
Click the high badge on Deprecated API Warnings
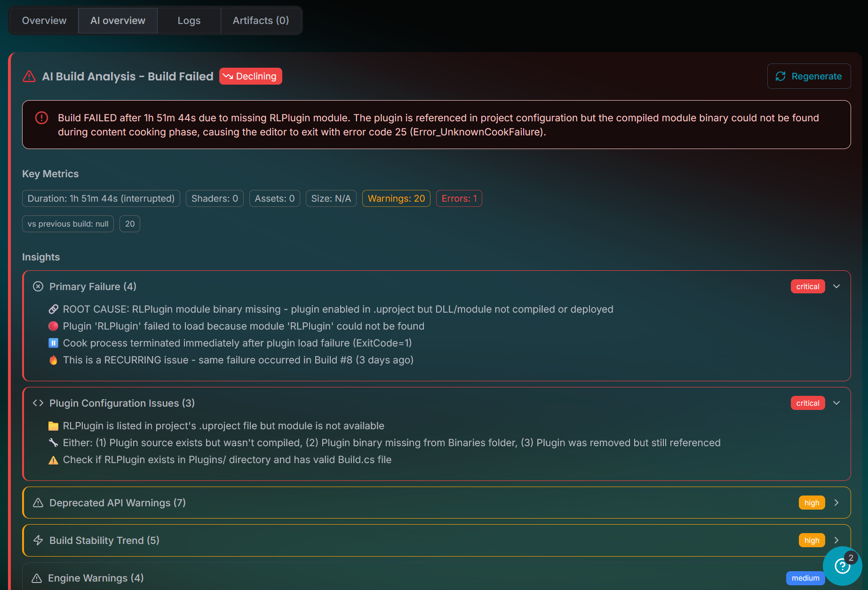(812, 503)
